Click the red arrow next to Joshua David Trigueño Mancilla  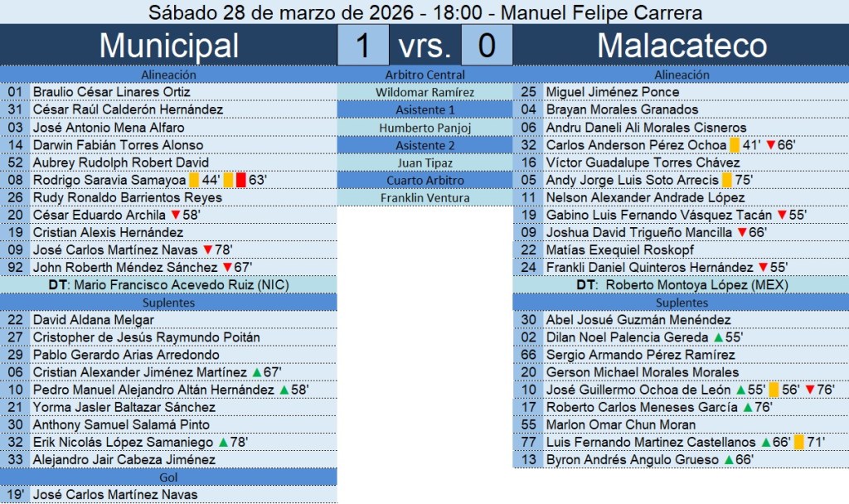click(x=741, y=233)
